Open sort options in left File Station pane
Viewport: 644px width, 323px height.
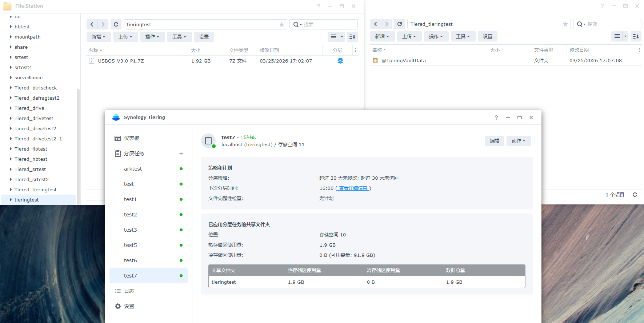point(352,37)
